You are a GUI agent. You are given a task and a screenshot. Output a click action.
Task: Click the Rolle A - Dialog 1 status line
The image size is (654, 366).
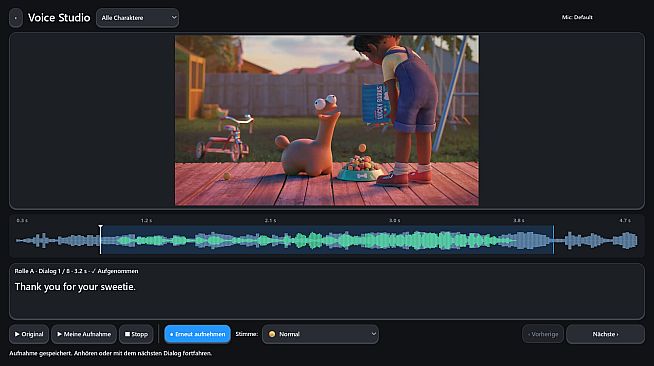pyautogui.click(x=76, y=271)
